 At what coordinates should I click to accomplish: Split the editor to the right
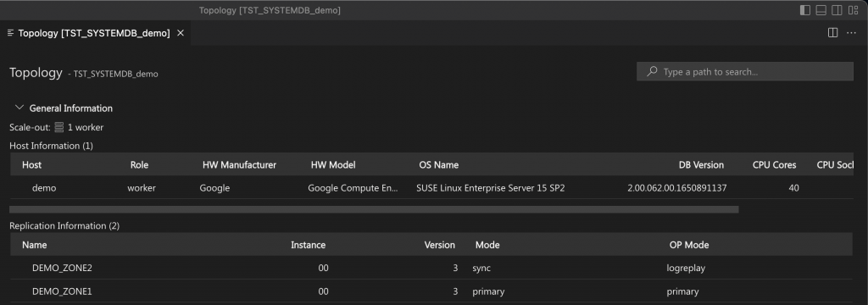[x=832, y=33]
